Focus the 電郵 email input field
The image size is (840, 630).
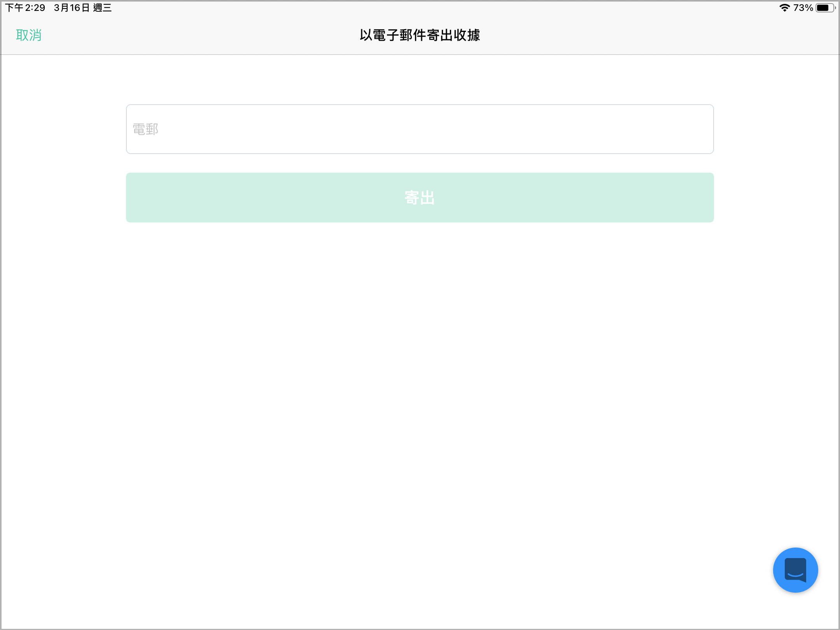coord(420,129)
